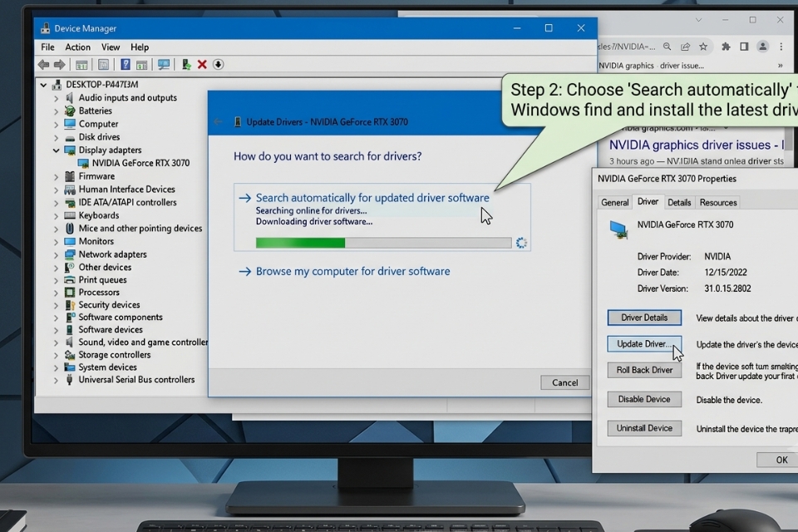Expand the Firmware category
Screen dimensions: 798x532
coord(56,177)
